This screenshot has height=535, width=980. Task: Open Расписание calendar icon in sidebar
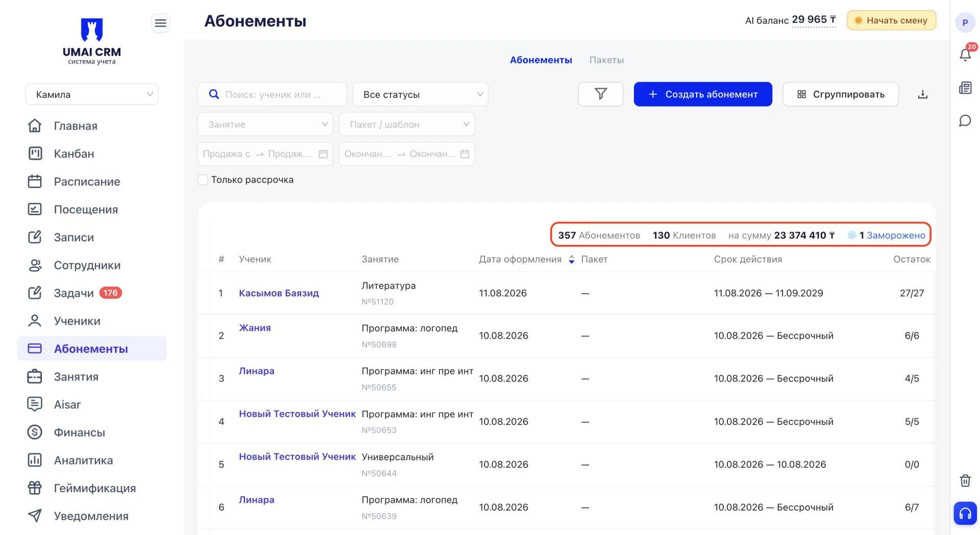point(35,182)
